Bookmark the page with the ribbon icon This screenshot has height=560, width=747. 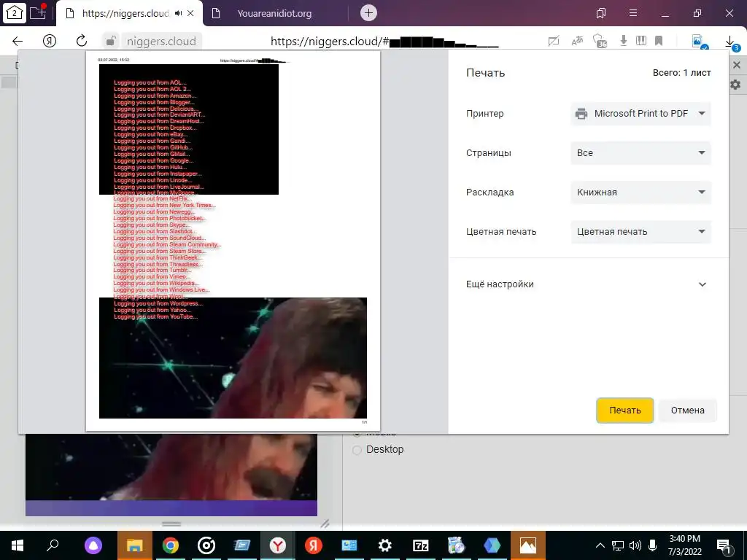coord(659,41)
